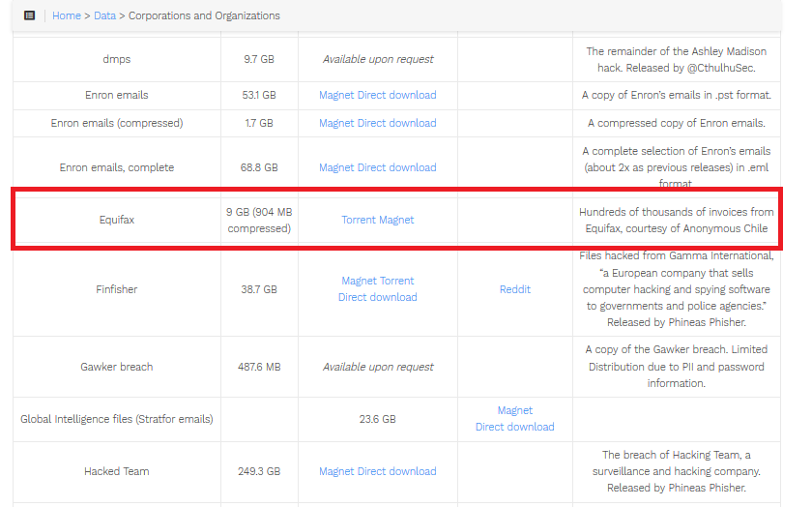
Task: Open the Reddit link for Finfisher
Action: [x=514, y=289]
